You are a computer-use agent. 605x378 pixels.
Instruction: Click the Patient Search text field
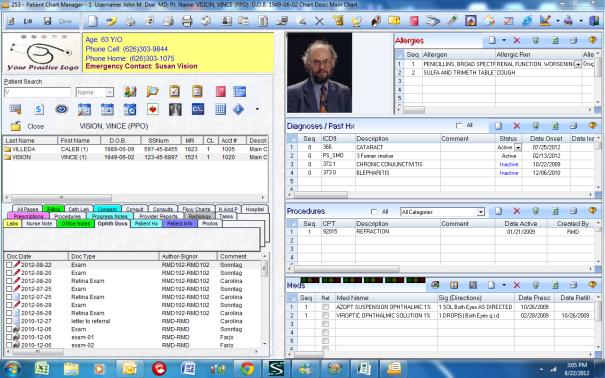click(38, 93)
